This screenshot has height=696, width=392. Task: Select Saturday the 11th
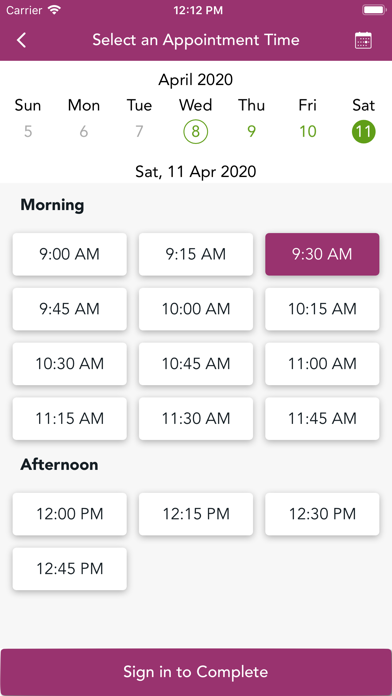364,132
